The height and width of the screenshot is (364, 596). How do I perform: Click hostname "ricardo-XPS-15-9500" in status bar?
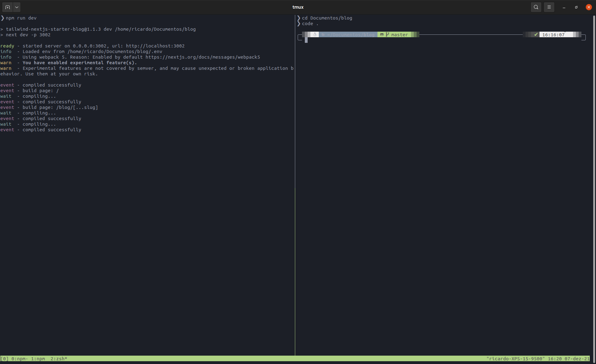(x=516, y=359)
